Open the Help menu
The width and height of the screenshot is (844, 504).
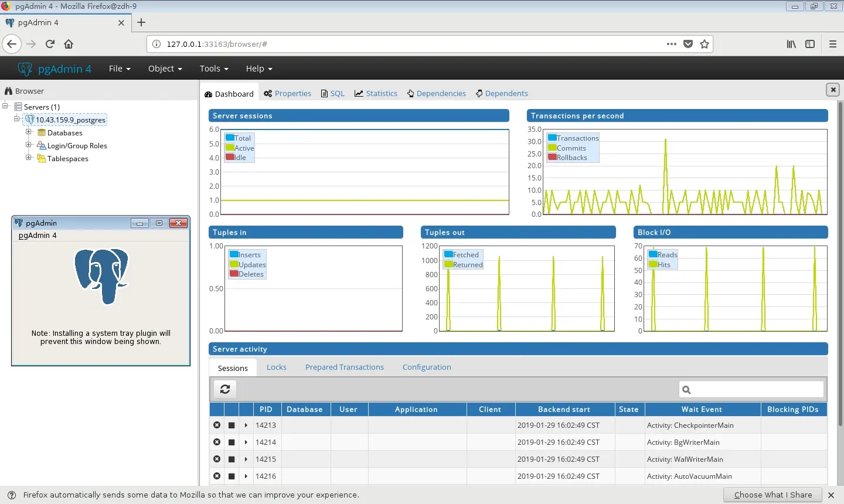point(259,69)
